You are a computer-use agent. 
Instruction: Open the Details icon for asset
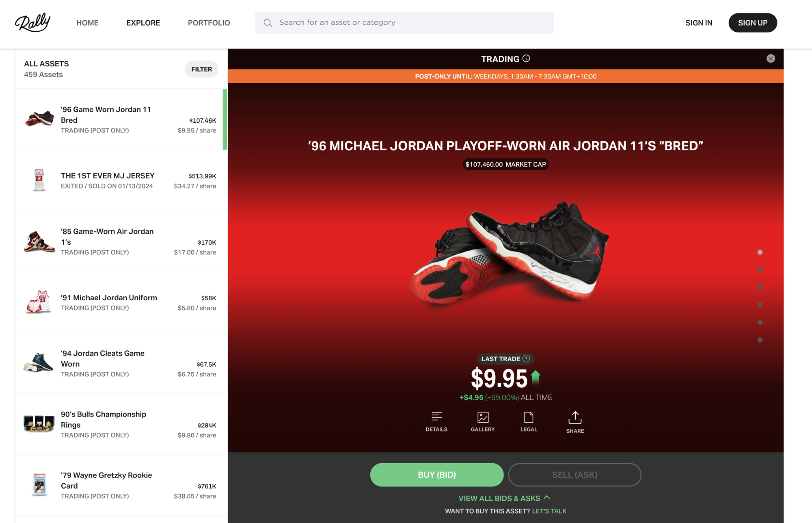(436, 417)
